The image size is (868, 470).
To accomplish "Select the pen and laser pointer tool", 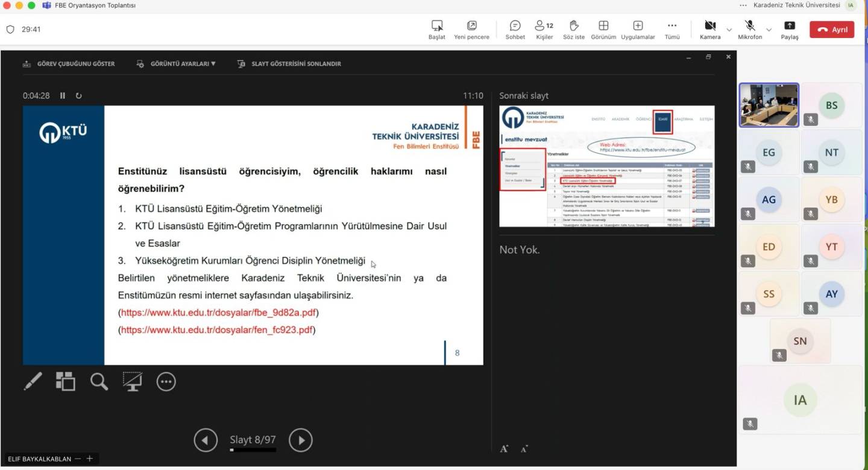I will [33, 381].
